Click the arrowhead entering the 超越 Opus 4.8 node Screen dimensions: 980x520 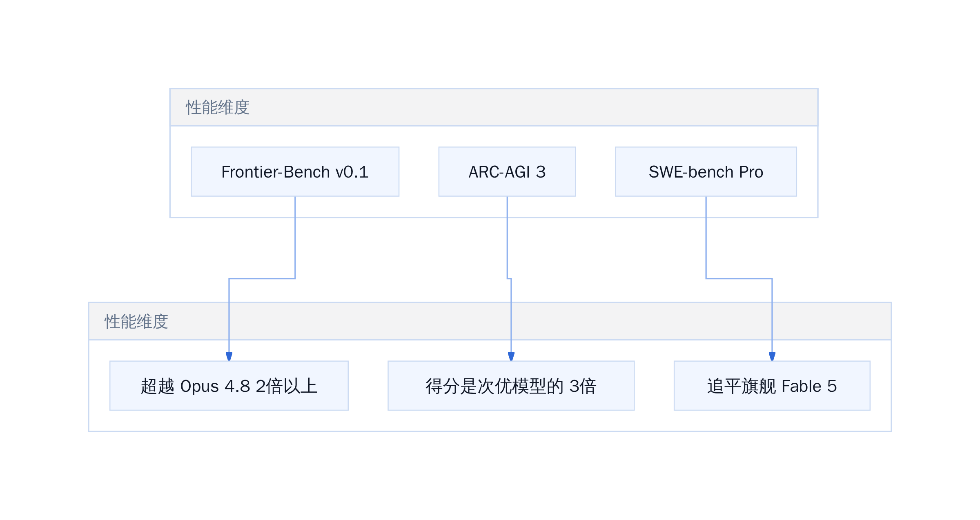coord(229,356)
